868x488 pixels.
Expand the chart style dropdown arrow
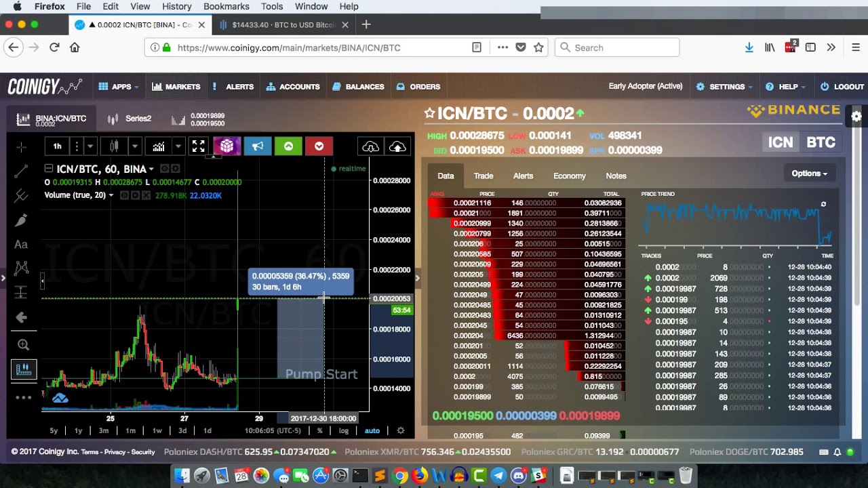[x=135, y=146]
